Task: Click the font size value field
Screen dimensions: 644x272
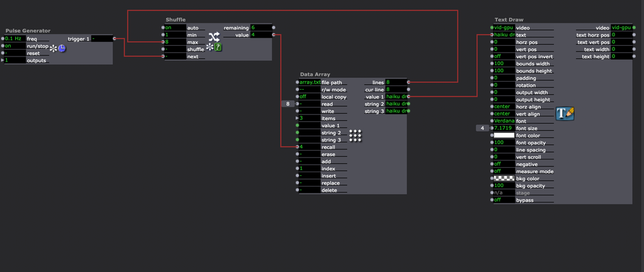Action: 503,128
